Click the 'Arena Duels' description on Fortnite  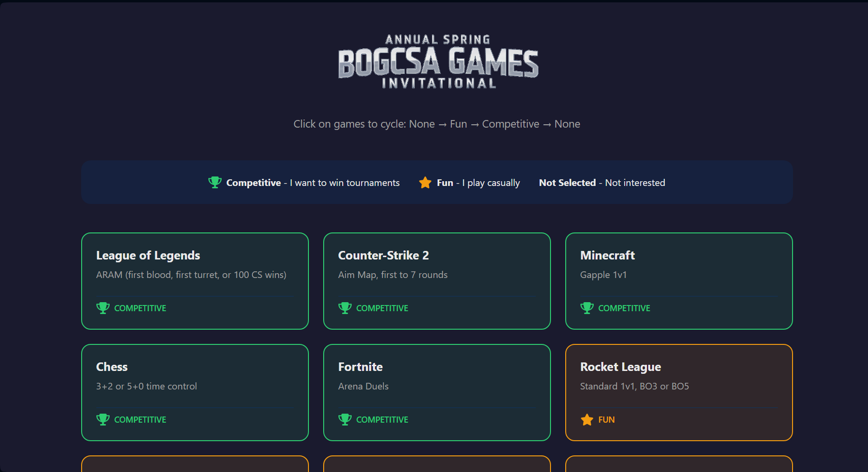363,386
